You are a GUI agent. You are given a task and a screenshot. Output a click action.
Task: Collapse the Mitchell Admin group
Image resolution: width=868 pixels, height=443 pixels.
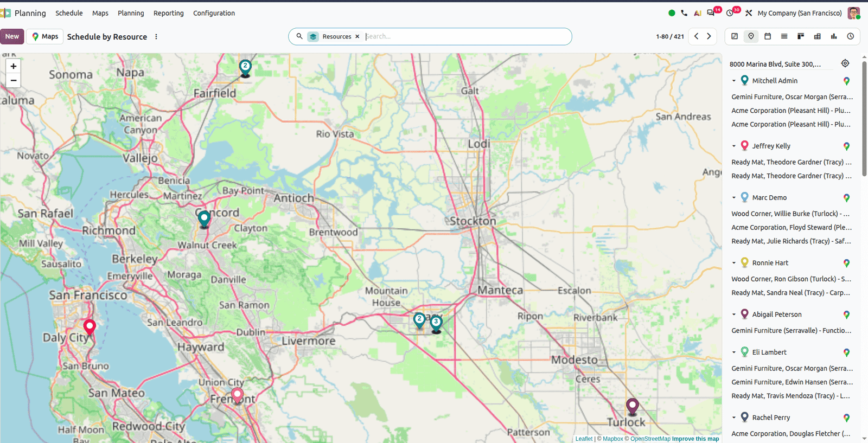[734, 81]
